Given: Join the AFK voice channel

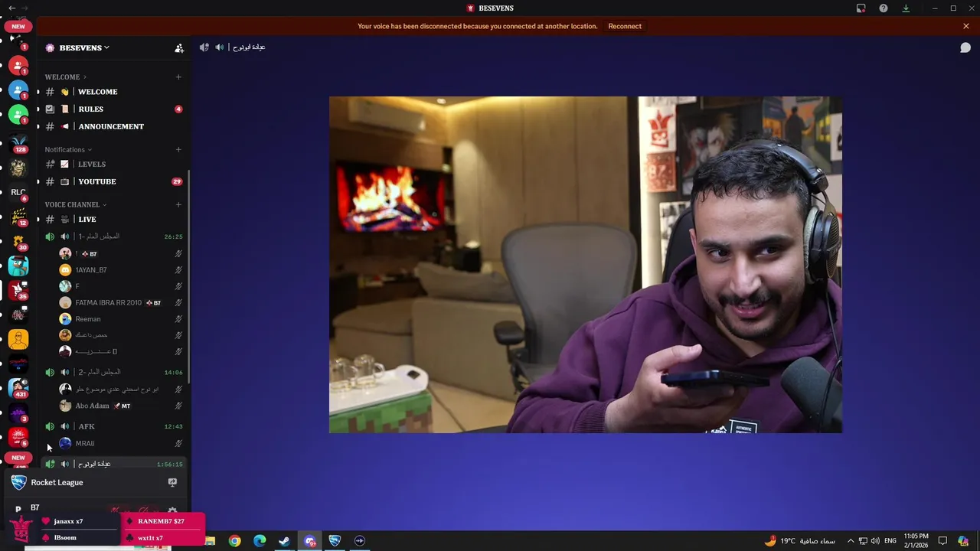Looking at the screenshot, I should click(x=113, y=426).
